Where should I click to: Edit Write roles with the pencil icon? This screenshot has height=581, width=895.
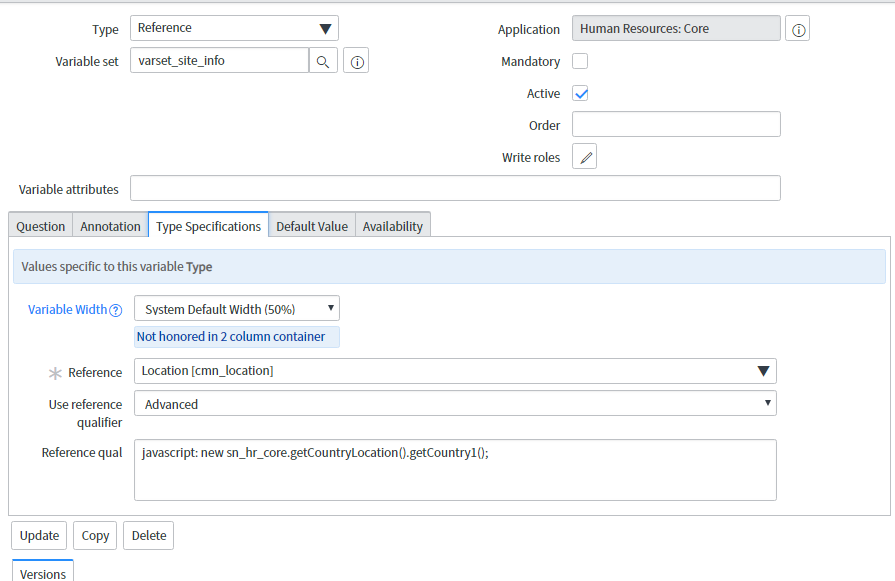(584, 156)
